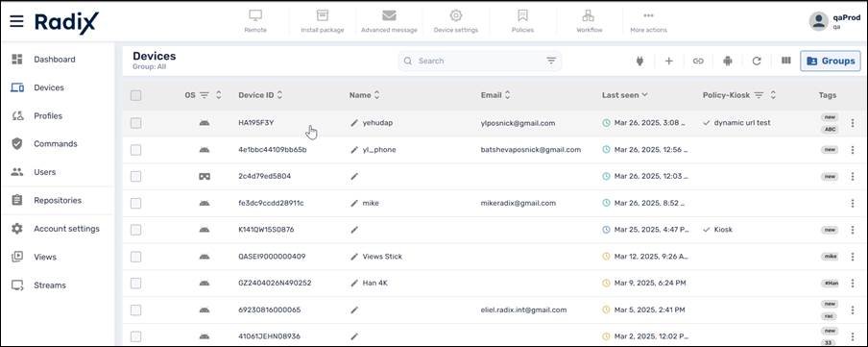Select checkbox for device K1410W15S0876

[x=135, y=230]
